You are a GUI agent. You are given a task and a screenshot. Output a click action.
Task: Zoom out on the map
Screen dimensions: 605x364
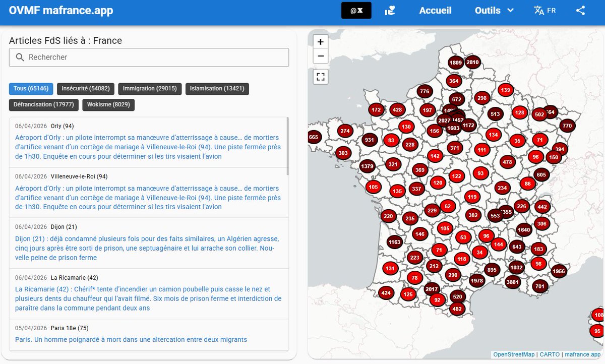point(320,56)
